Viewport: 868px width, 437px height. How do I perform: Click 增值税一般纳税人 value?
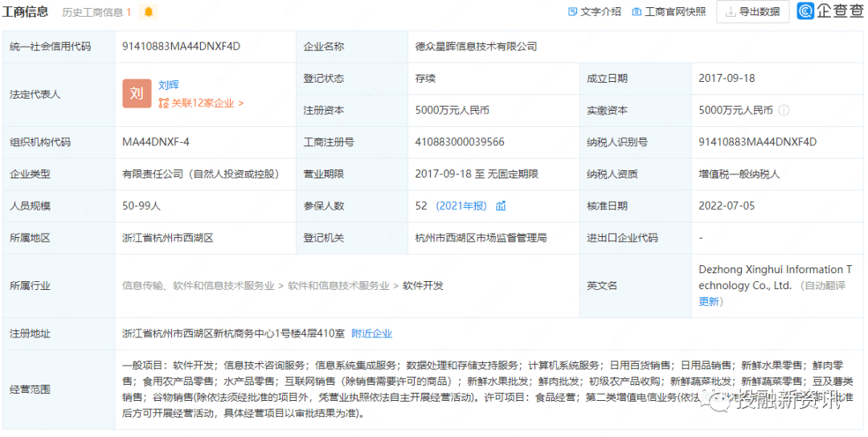(x=739, y=174)
